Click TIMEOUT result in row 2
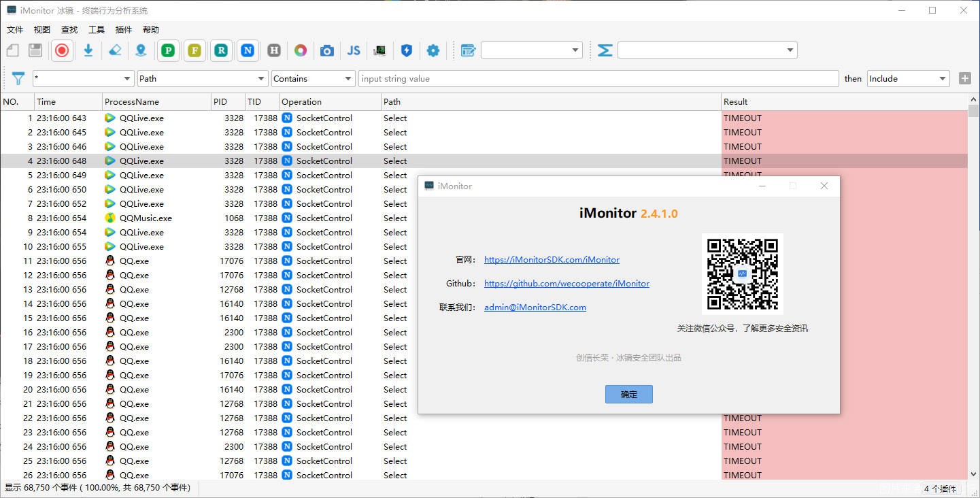The image size is (980, 498). (x=743, y=133)
